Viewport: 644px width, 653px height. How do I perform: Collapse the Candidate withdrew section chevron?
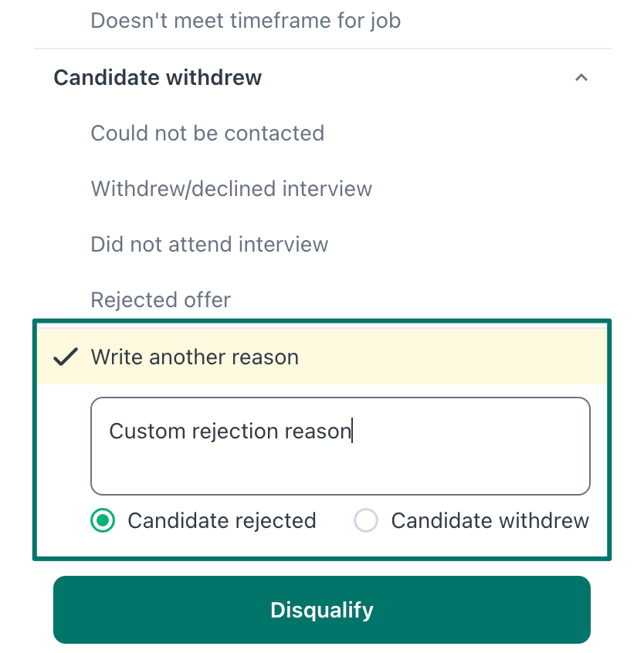click(581, 78)
